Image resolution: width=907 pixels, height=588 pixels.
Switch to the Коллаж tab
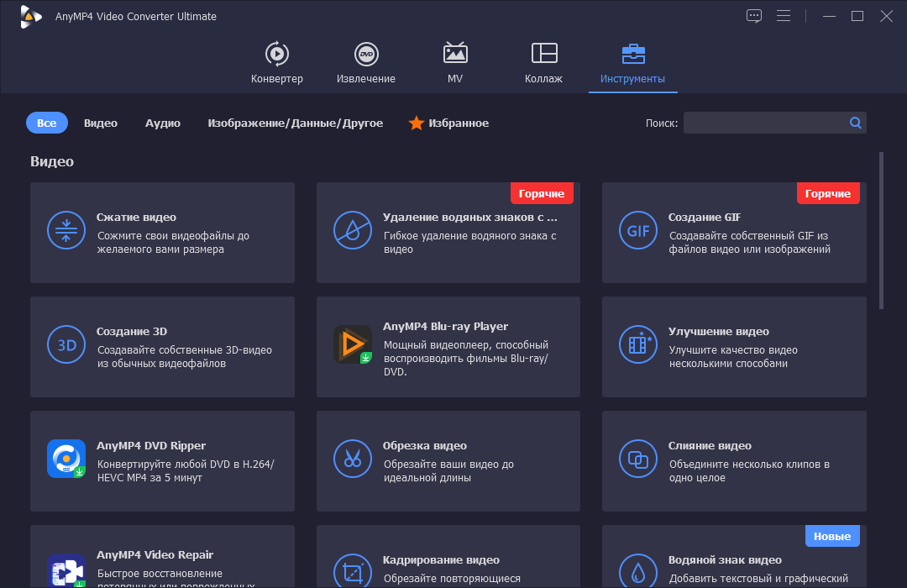click(x=543, y=62)
